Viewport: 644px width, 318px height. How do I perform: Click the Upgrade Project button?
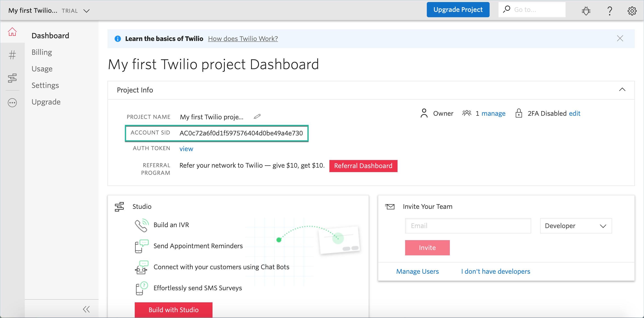tap(458, 10)
